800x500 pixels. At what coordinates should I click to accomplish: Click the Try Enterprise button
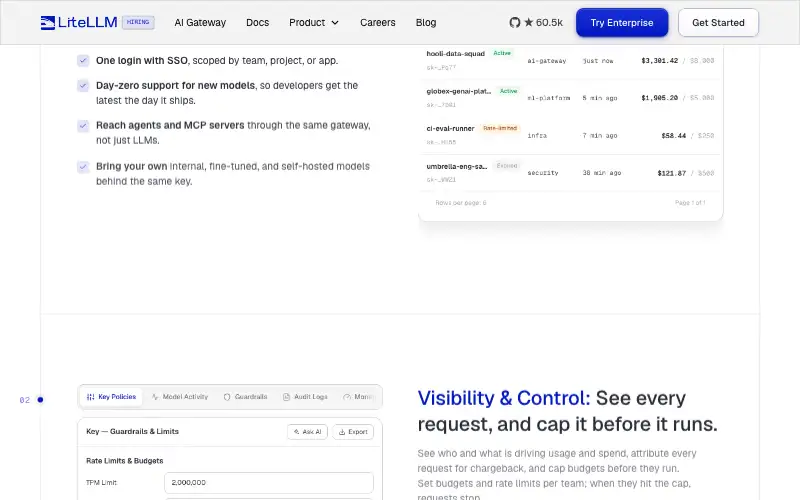coord(622,22)
